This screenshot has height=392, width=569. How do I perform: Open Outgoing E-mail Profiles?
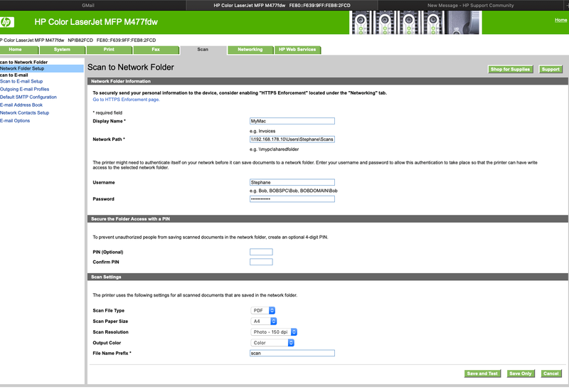tap(25, 90)
